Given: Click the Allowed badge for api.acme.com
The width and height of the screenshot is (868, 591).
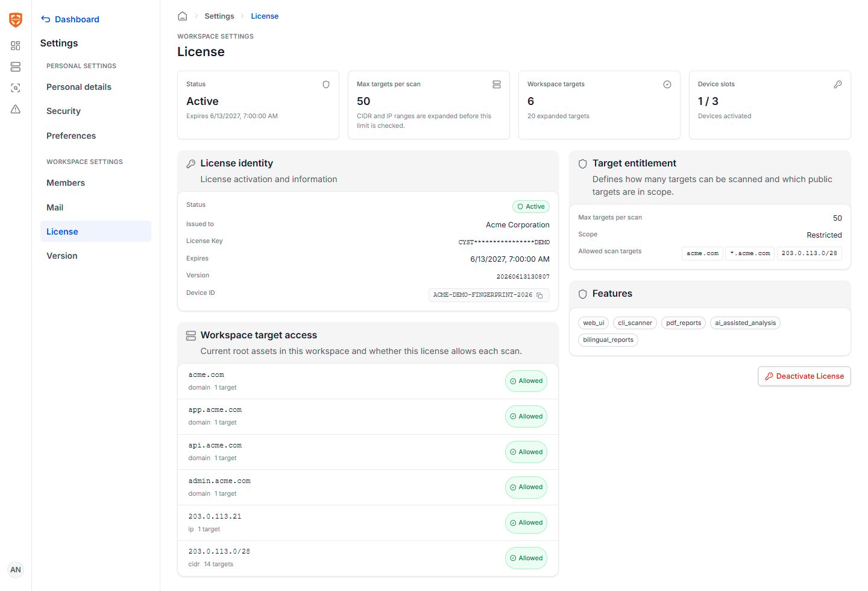Looking at the screenshot, I should pyautogui.click(x=526, y=452).
